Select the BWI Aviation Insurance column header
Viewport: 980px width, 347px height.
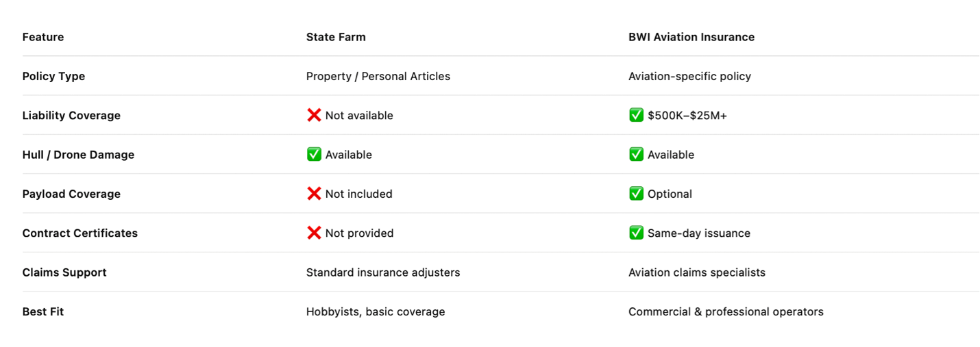tap(691, 37)
